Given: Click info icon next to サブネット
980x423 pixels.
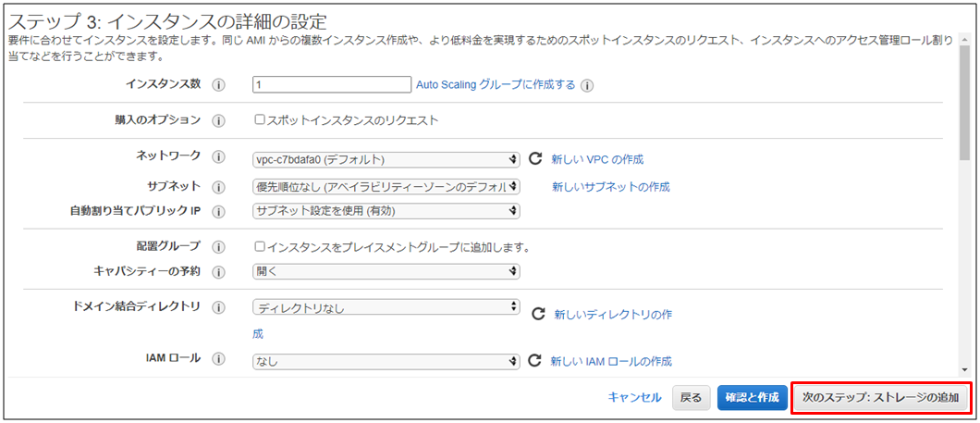Looking at the screenshot, I should pyautogui.click(x=218, y=187).
